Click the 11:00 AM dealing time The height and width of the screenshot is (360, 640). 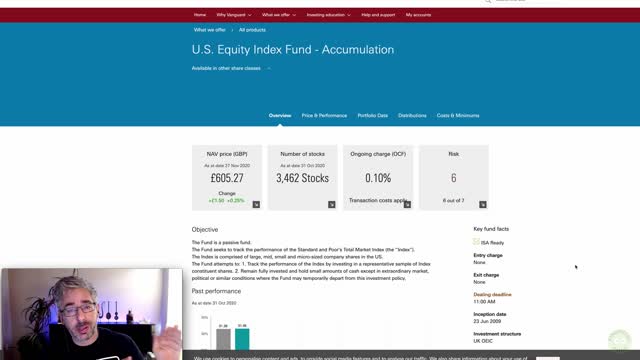tap(484, 302)
